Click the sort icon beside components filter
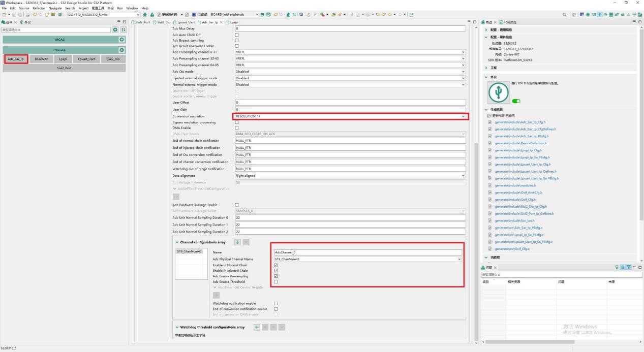The height and width of the screenshot is (352, 644). tap(123, 30)
